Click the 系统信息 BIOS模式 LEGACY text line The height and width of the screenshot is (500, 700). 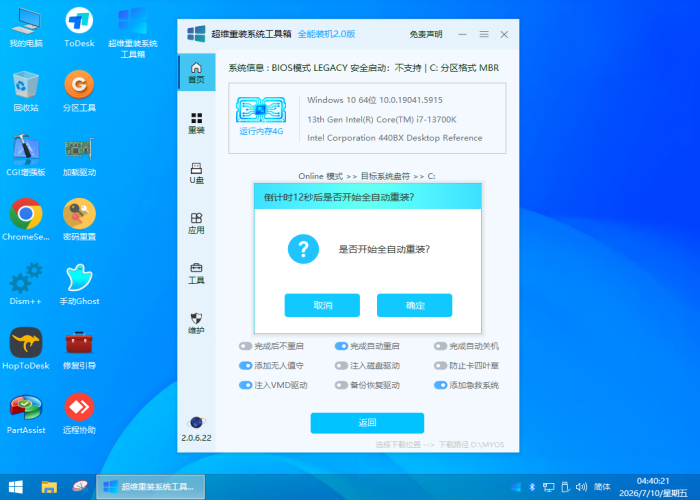point(363,68)
